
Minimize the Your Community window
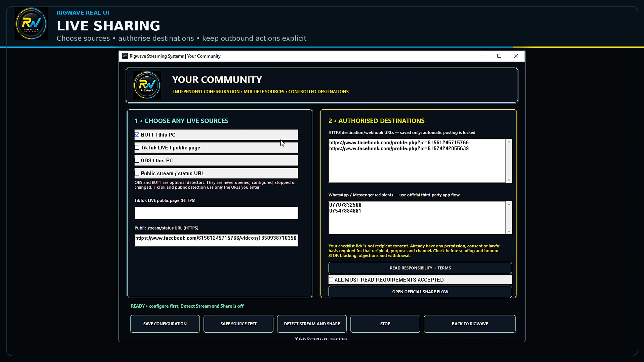[482, 56]
